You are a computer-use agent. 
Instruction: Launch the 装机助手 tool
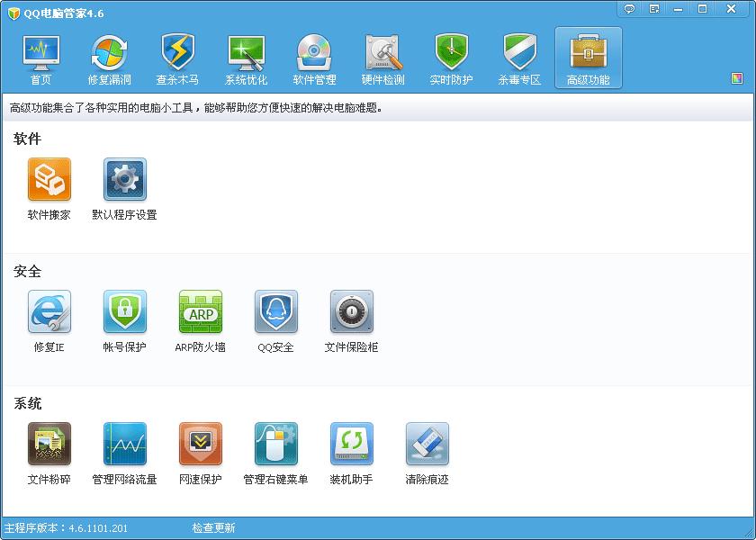pos(351,445)
